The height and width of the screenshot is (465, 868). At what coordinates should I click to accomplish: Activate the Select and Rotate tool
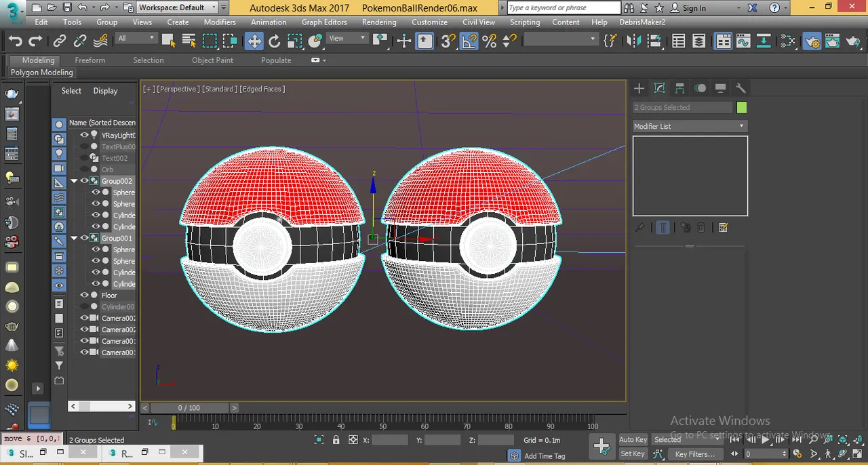tap(274, 41)
